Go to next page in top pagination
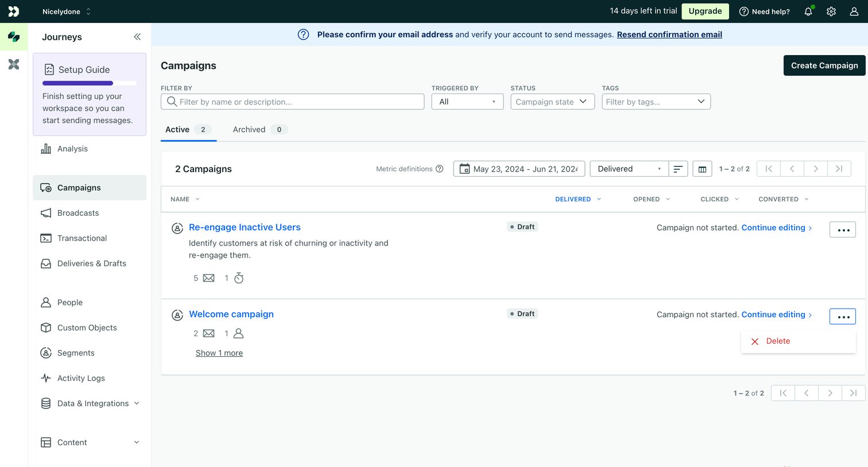Viewport: 868px width, 467px height. pyautogui.click(x=816, y=169)
